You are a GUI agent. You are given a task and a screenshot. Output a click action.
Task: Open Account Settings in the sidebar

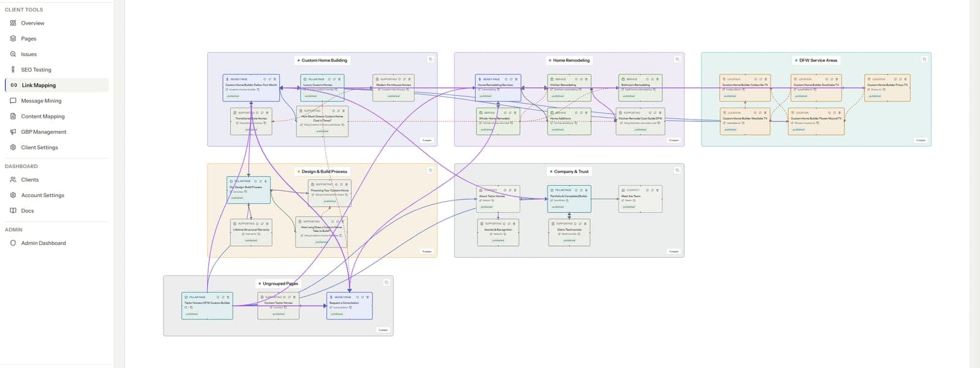(x=57, y=195)
